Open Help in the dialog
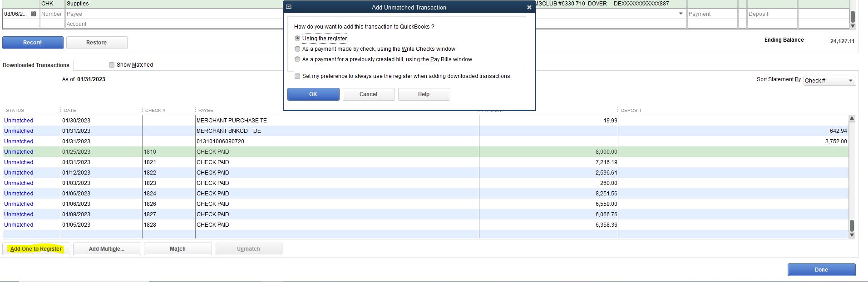 click(x=424, y=94)
